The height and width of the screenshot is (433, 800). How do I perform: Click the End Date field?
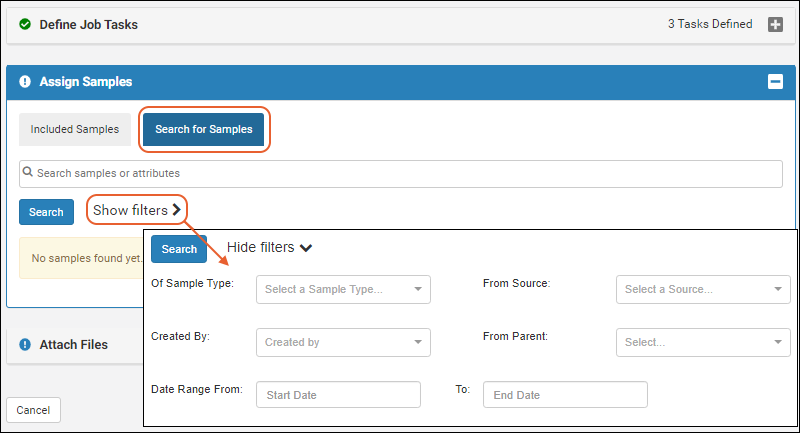[565, 395]
